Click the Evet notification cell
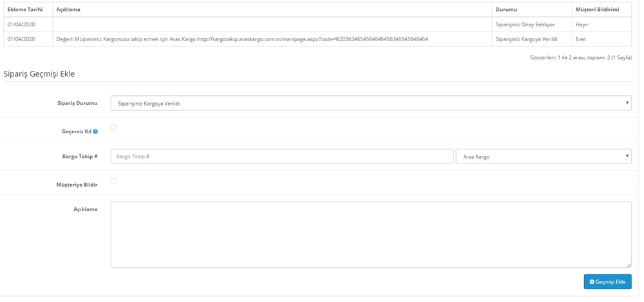Viewport: 644px width, 302px height. (x=601, y=39)
